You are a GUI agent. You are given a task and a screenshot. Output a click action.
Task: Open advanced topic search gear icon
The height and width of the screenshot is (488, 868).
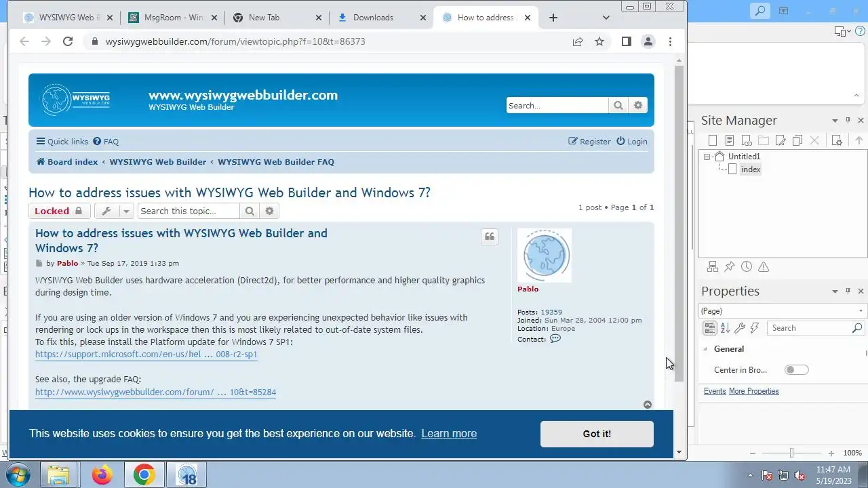pos(269,211)
